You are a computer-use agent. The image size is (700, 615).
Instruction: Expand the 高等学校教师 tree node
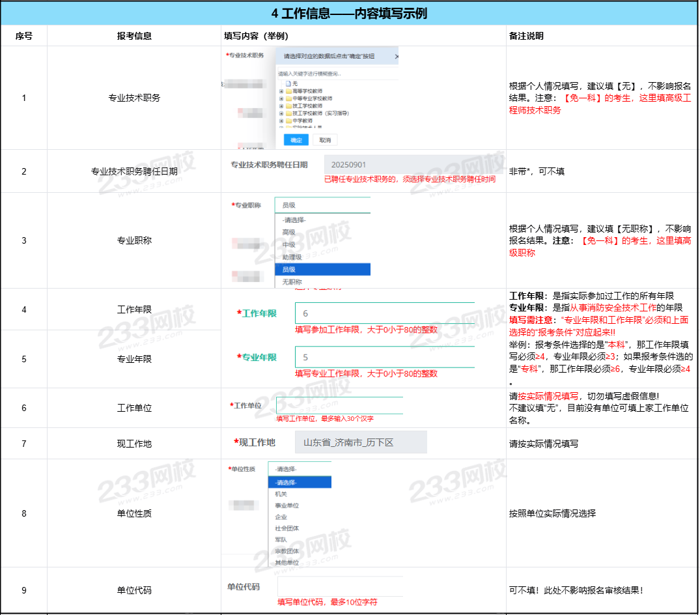(x=281, y=91)
